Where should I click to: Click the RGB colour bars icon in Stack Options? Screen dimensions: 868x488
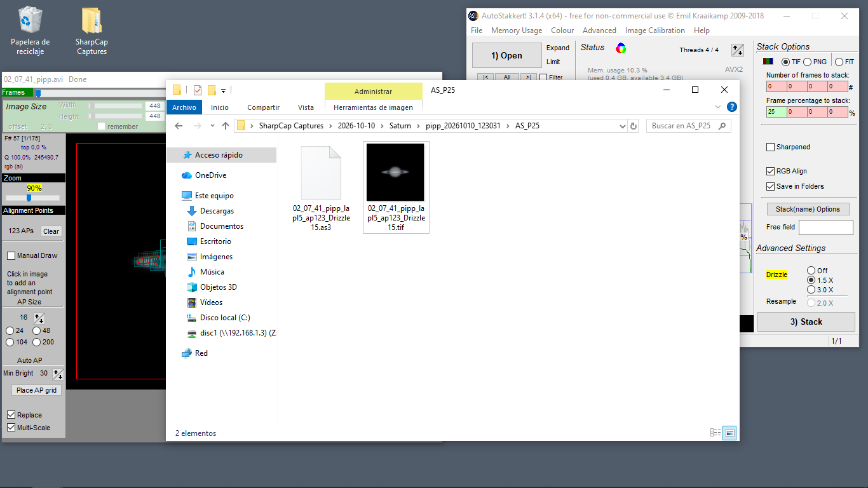(768, 62)
